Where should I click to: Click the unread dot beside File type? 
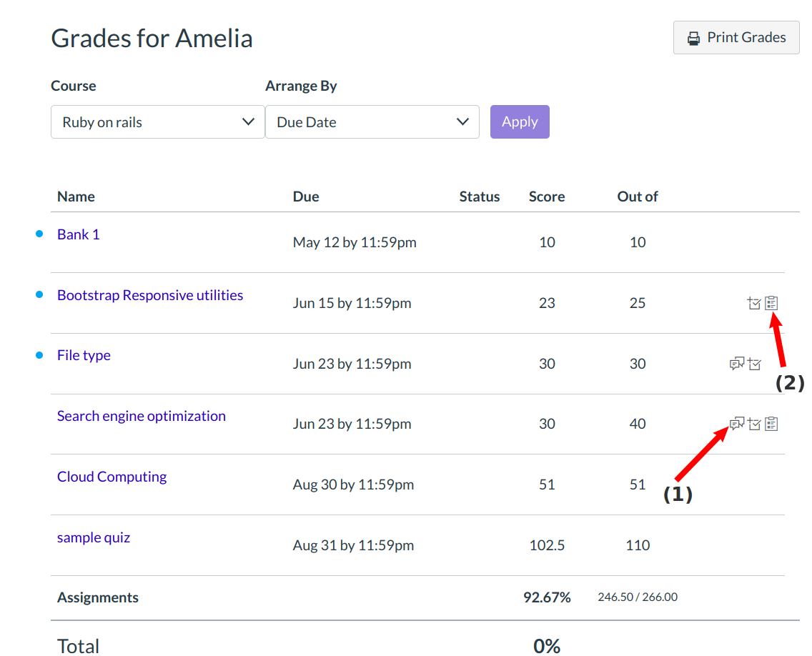click(x=40, y=355)
